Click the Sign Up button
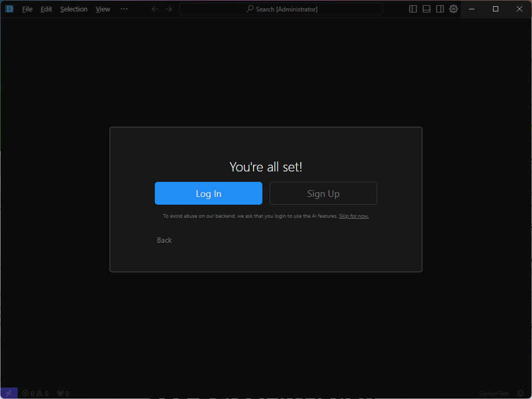The image size is (532, 399). [323, 193]
